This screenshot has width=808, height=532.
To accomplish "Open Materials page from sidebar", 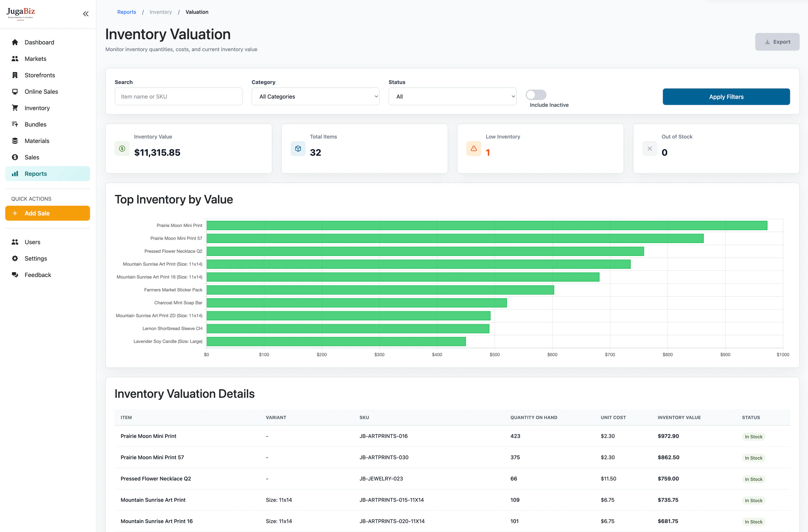I will (x=47, y=141).
